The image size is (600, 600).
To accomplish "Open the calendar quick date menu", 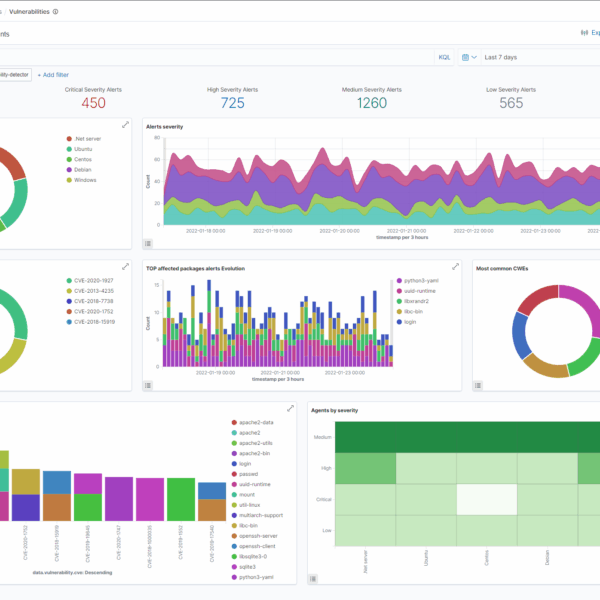I will coord(468,57).
